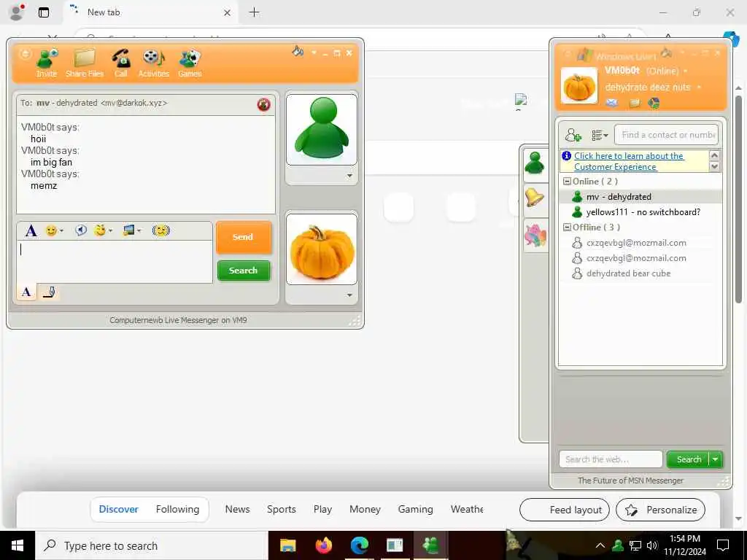Select the green buddy sidebar tab
The image size is (747, 560).
(x=535, y=163)
